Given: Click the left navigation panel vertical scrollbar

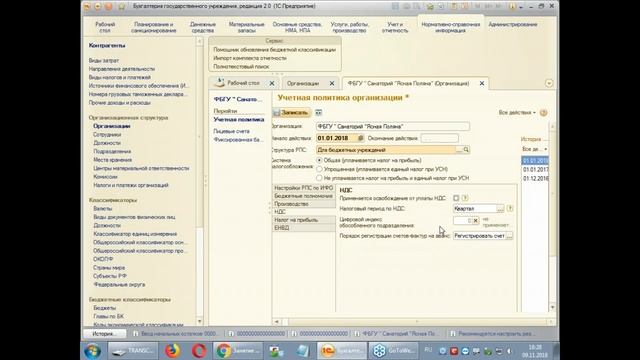Looking at the screenshot, I should coord(200,180).
